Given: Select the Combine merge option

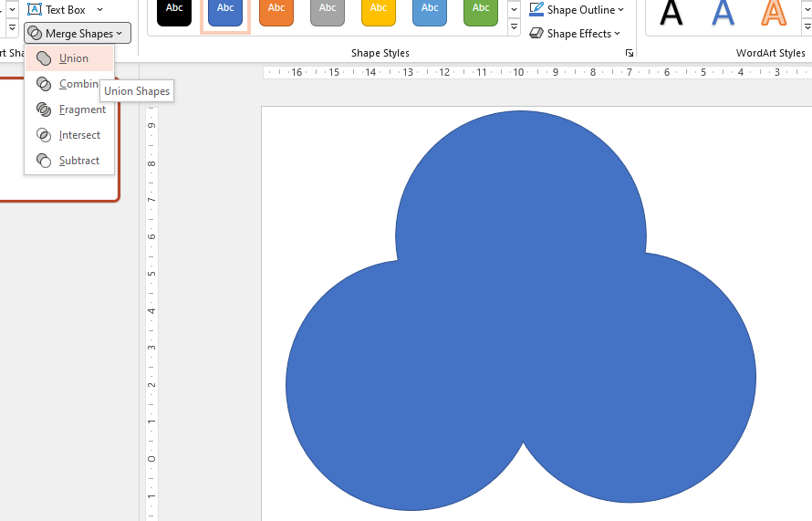Looking at the screenshot, I should tap(78, 84).
